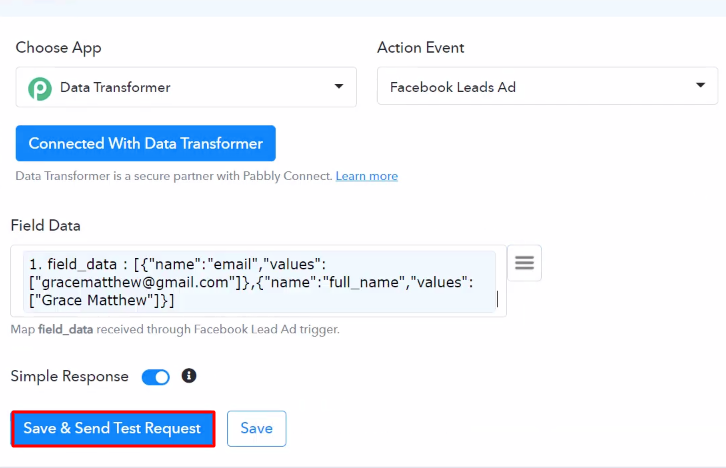Click the Save button

click(x=257, y=429)
